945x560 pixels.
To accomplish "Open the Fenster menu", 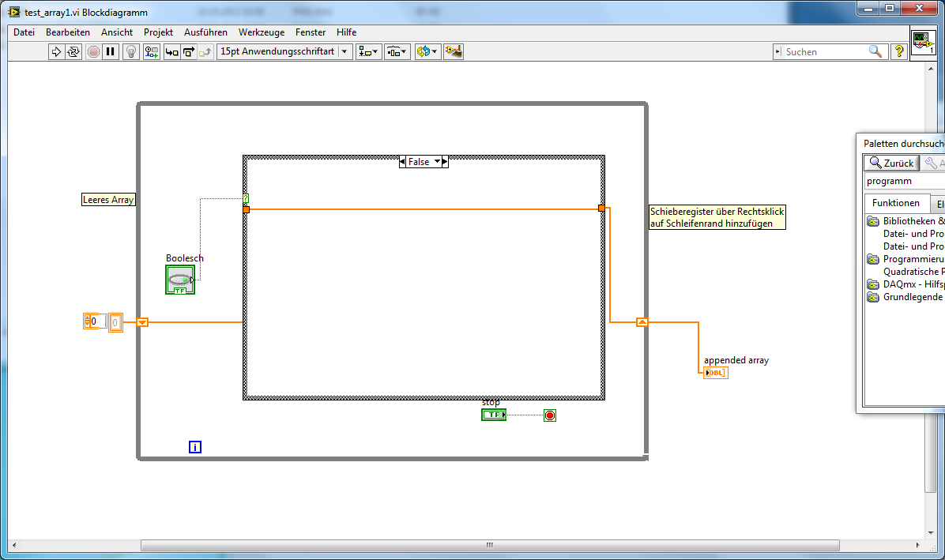I will coord(311,32).
